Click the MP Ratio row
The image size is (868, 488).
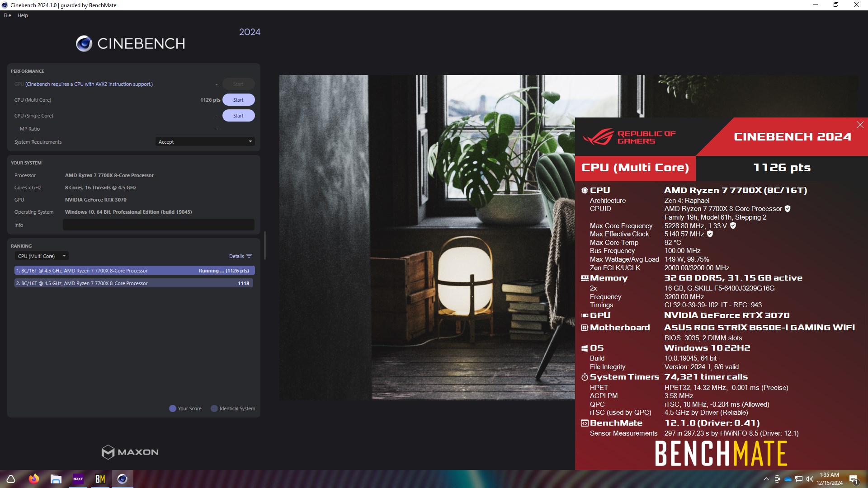coord(134,129)
